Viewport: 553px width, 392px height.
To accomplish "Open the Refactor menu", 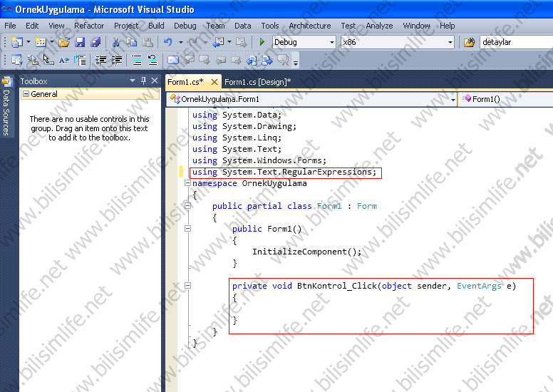I will 89,26.
